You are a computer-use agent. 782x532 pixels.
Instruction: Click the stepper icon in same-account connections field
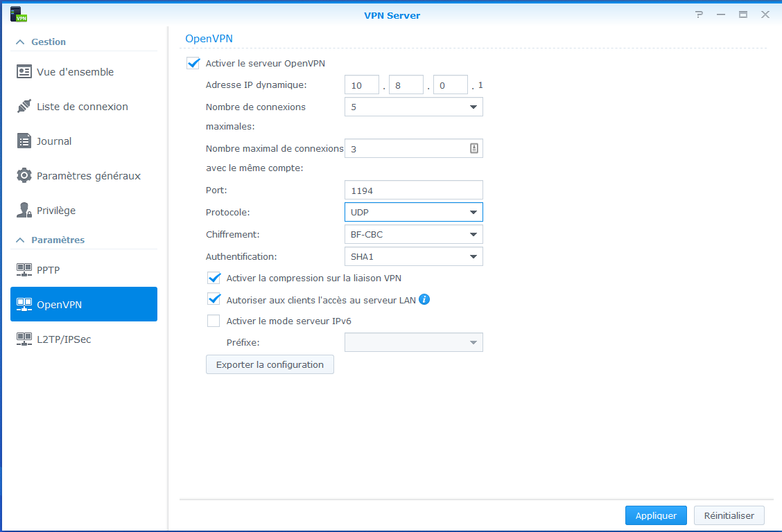[x=473, y=148]
